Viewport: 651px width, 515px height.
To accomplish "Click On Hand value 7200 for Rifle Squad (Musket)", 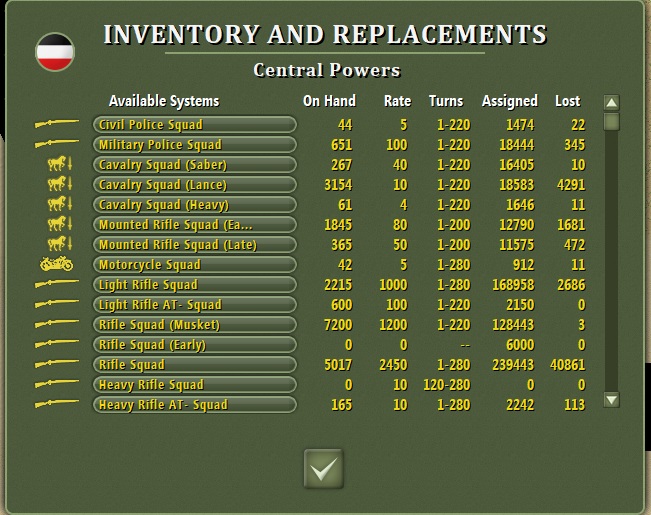I will (x=338, y=324).
